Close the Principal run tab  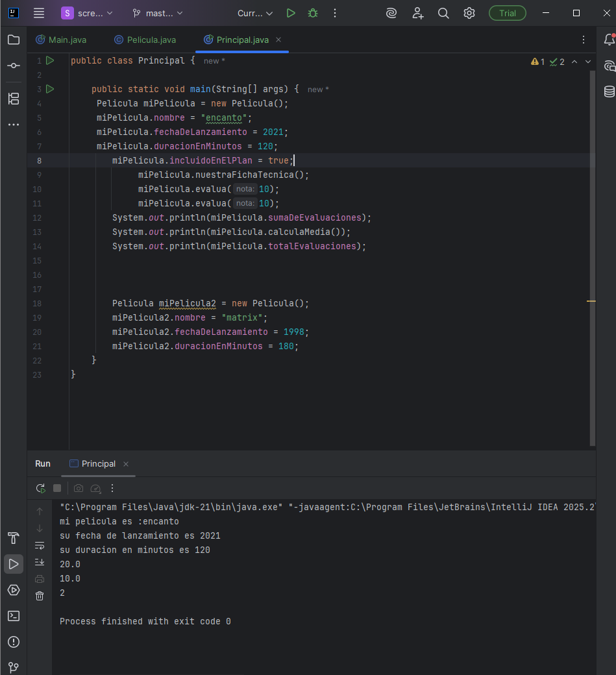coord(126,463)
